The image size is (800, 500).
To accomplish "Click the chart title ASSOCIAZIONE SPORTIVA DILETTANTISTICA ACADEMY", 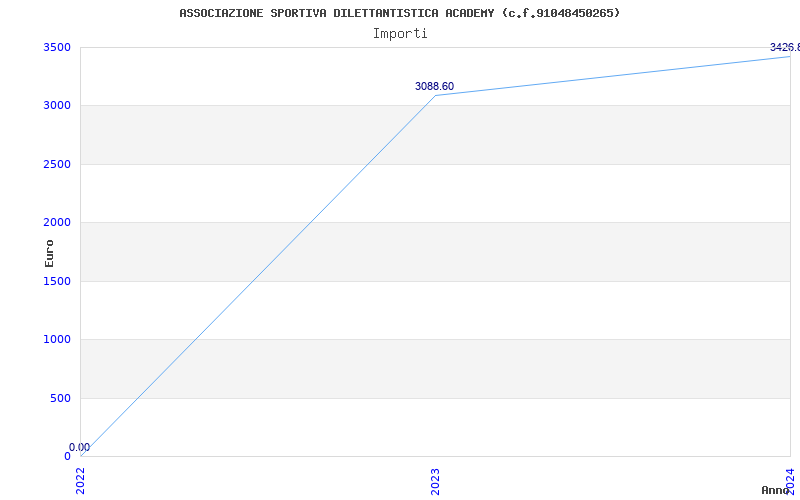I will coord(399,13).
